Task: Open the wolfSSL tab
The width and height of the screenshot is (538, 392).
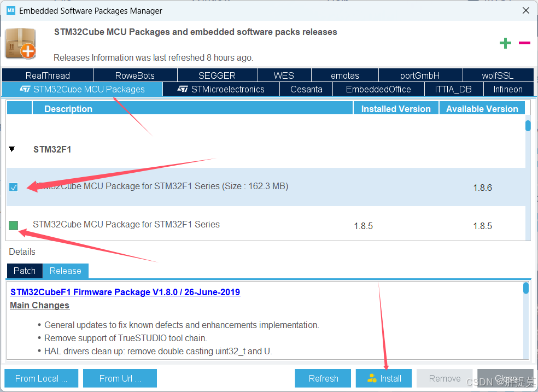Action: click(498, 75)
